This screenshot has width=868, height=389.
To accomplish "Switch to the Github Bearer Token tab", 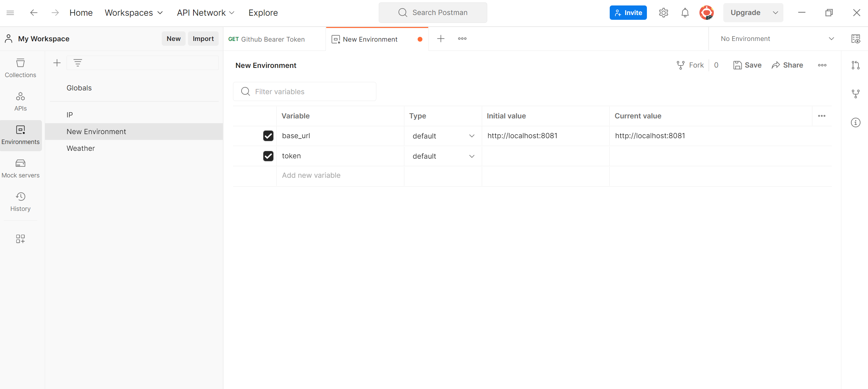I will [x=272, y=39].
